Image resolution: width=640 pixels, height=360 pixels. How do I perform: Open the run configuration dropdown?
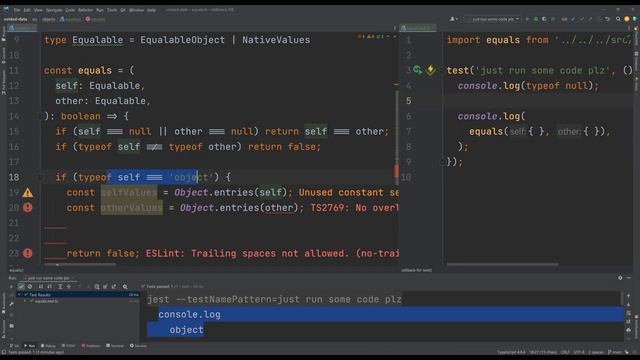tap(492, 19)
